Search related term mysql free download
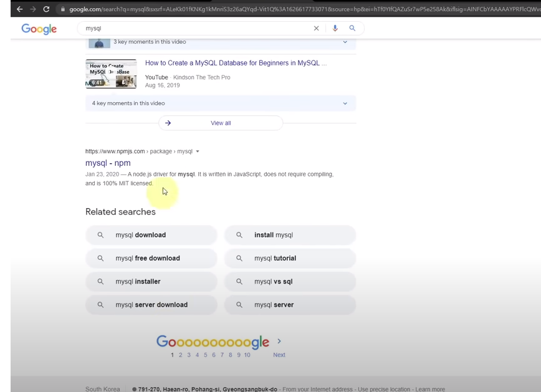This screenshot has width=541, height=392. coord(151,258)
